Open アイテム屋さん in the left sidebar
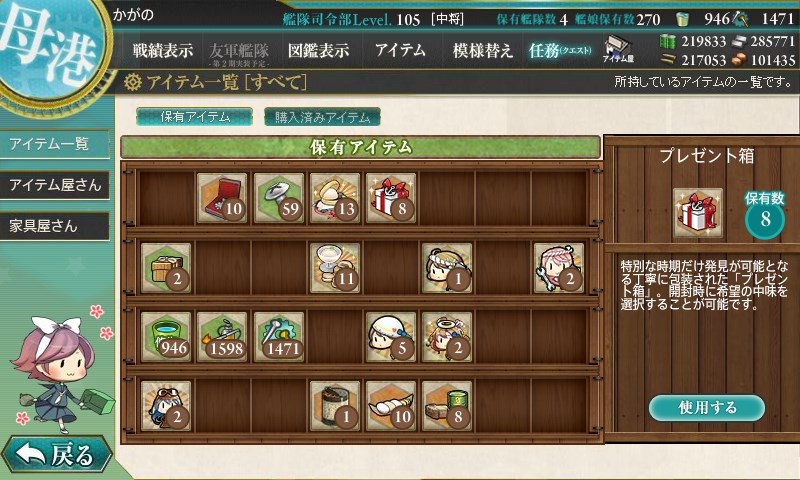The width and height of the screenshot is (800, 480). [55, 185]
